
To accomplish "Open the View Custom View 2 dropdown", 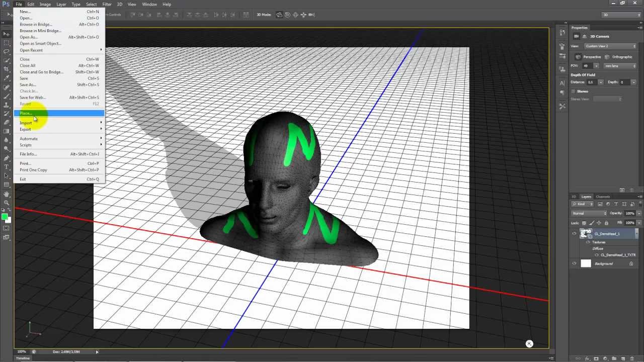I will click(610, 46).
